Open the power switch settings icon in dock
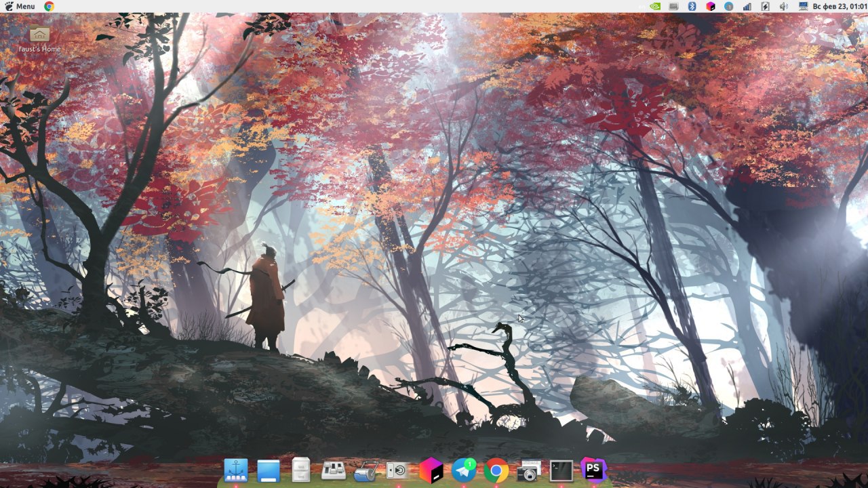The height and width of the screenshot is (488, 868). click(x=398, y=470)
